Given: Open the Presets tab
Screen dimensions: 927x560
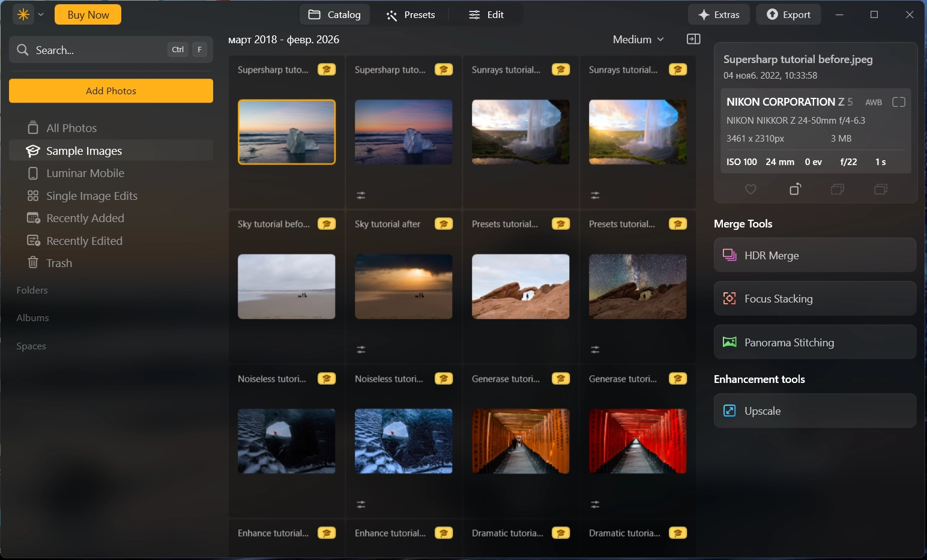Looking at the screenshot, I should [x=411, y=14].
